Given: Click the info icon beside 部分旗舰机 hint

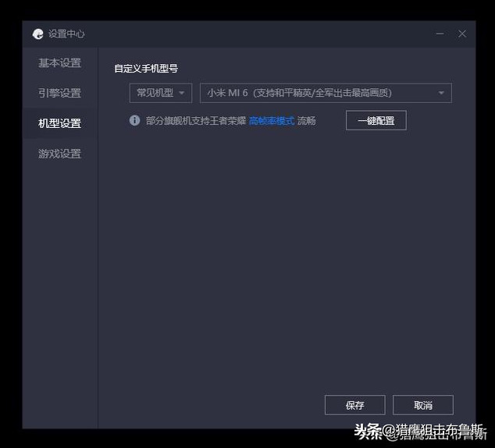Looking at the screenshot, I should click(134, 121).
